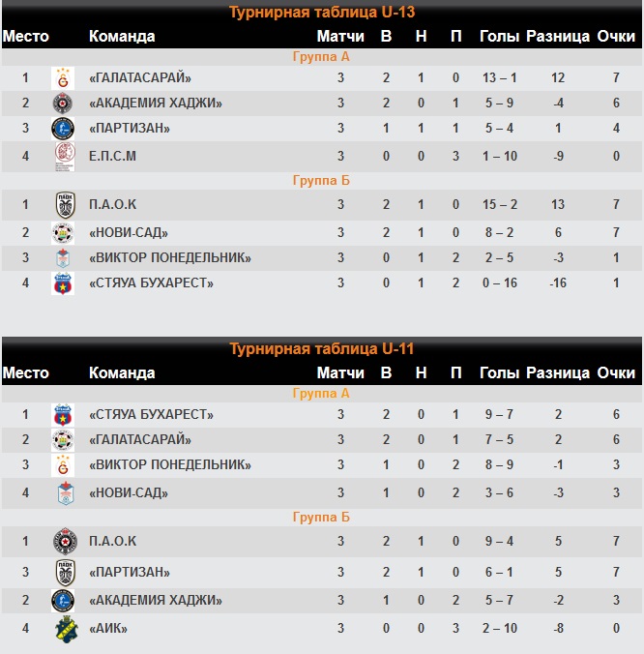Click the logo beside «СТЯУА БУХАРЕСТ» in U-11 table
Viewport: 644px width, 654px height.
(63, 415)
